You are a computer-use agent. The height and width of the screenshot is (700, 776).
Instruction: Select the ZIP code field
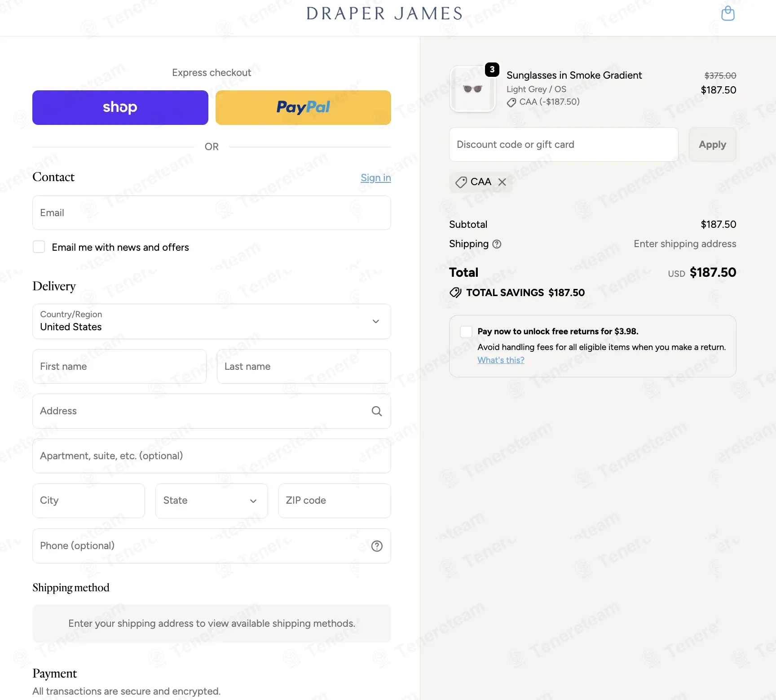(335, 501)
